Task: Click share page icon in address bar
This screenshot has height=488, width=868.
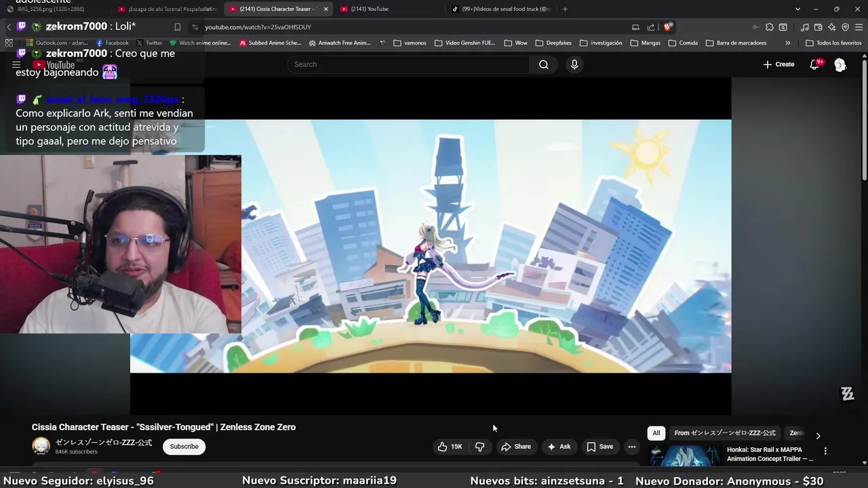Action: [651, 27]
